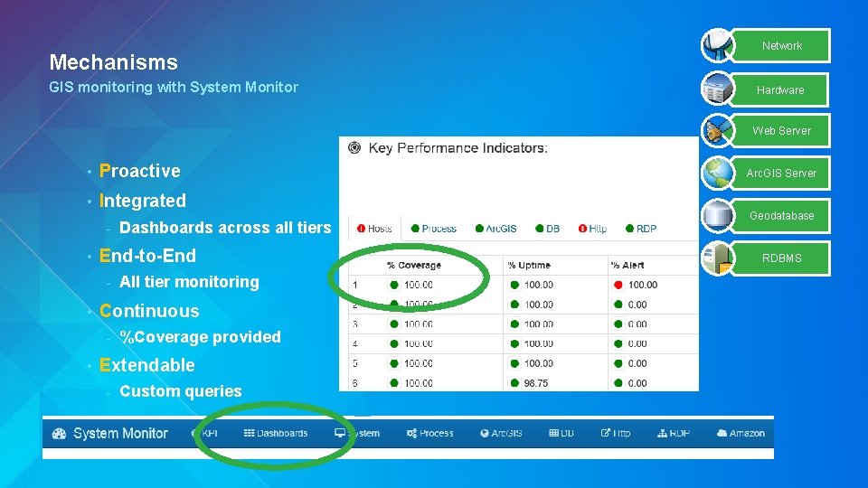The height and width of the screenshot is (488, 868).
Task: Click the green uptime status dot in row 5
Action: coord(514,363)
